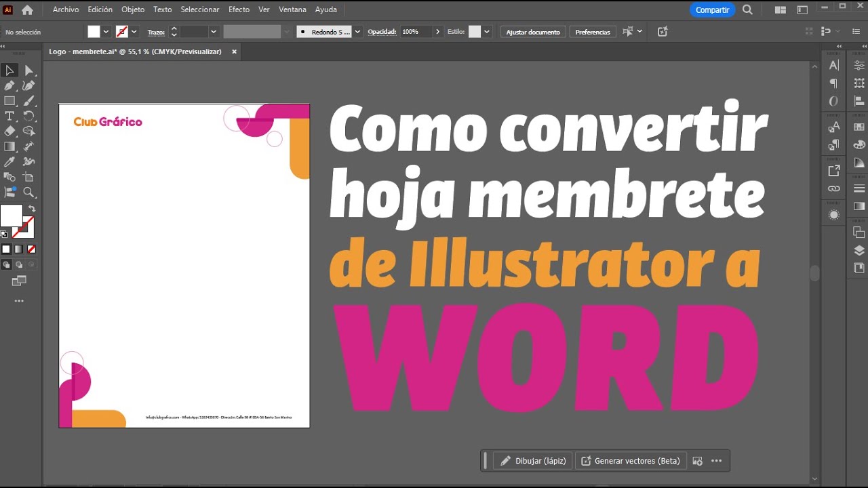Pick the Zoom magnifier tool
Viewport: 868px width, 488px height.
(28, 192)
